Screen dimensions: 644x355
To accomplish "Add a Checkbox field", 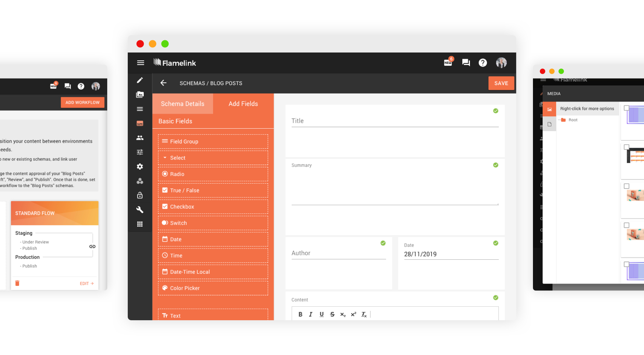I will (x=213, y=207).
